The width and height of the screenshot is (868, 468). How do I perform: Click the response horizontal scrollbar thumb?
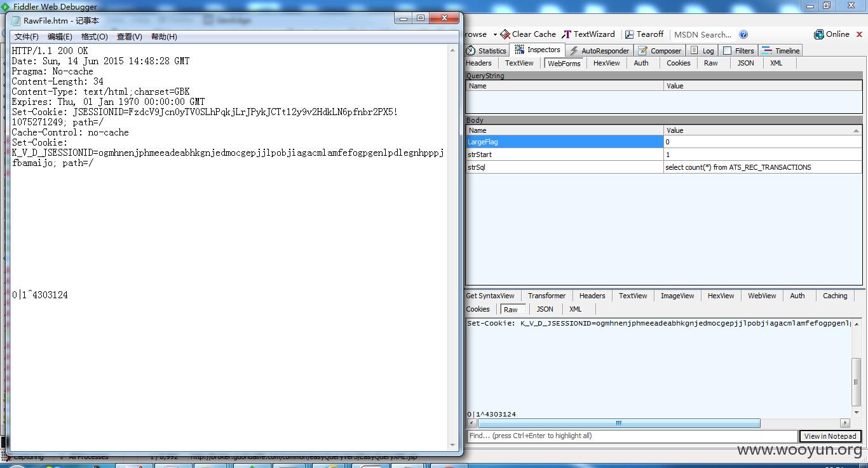[x=618, y=423]
